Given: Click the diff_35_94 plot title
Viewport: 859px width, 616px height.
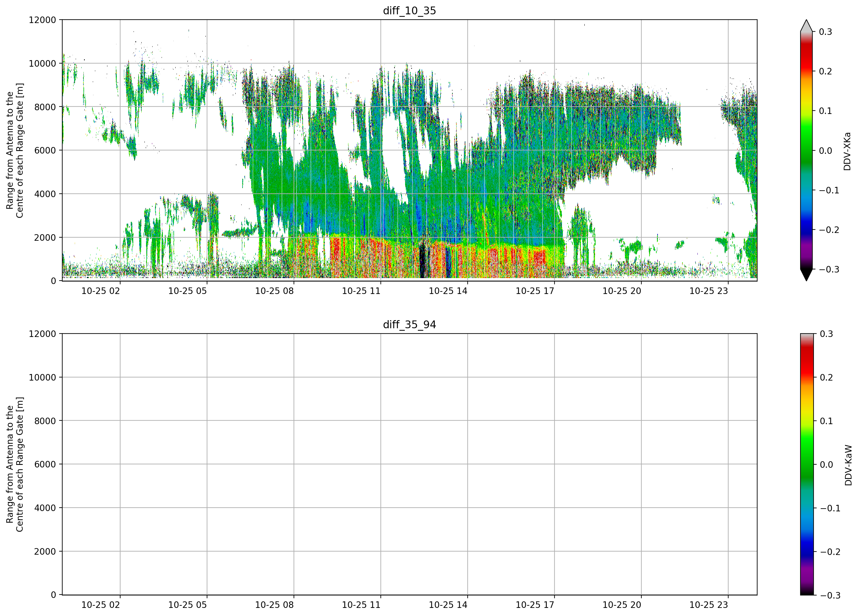Looking at the screenshot, I should (409, 325).
